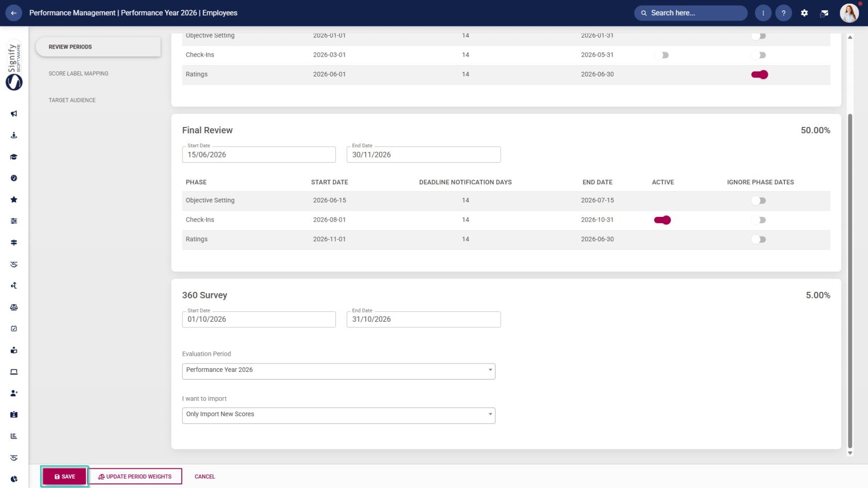The height and width of the screenshot is (488, 868).
Task: Open the mail messages icon
Action: coord(825,13)
